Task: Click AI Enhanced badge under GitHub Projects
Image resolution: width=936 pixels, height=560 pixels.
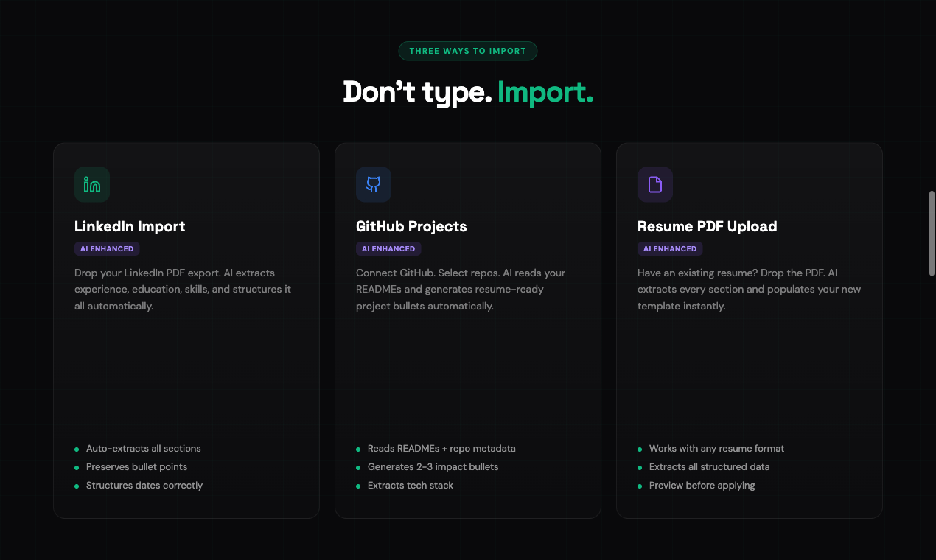Action: pos(388,249)
